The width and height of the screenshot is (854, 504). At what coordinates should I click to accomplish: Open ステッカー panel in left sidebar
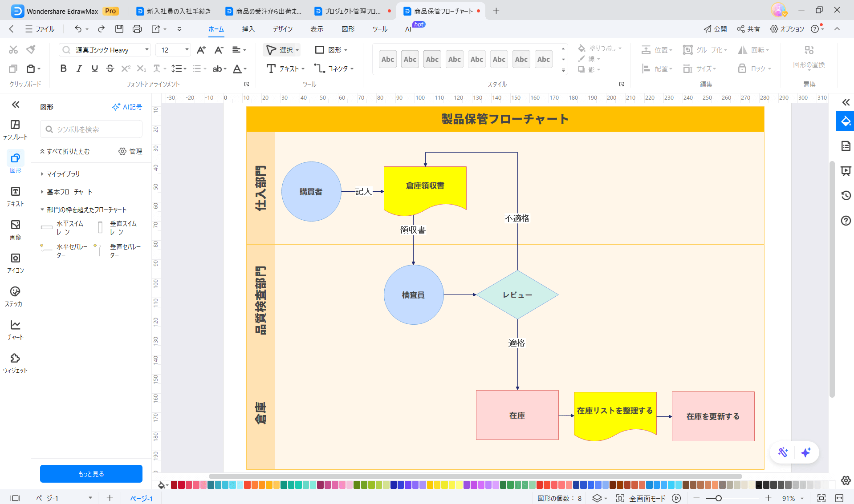click(15, 296)
